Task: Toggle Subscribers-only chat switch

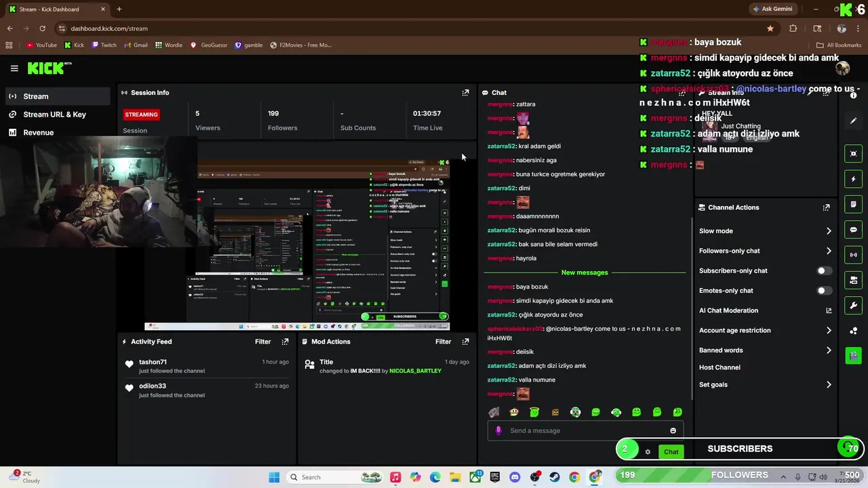Action: coord(824,270)
